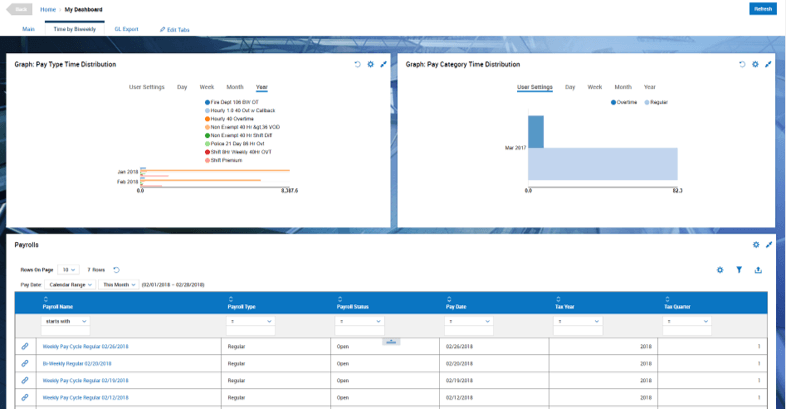Image resolution: width=786 pixels, height=409 pixels.
Task: Open link icon for Weekly Pay Cycle Regular 02/19/2018
Action: pos(25,380)
